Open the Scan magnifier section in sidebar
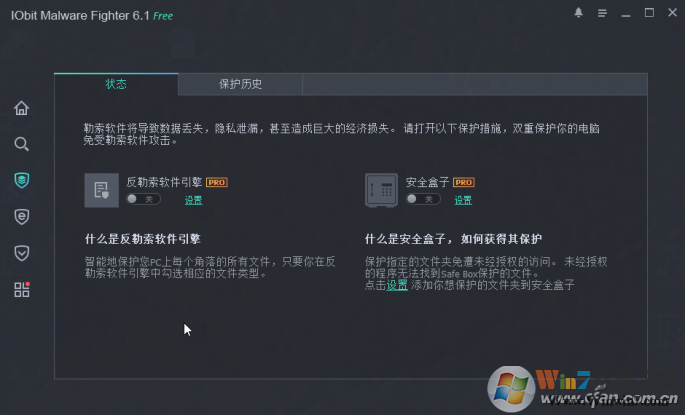 (x=21, y=144)
